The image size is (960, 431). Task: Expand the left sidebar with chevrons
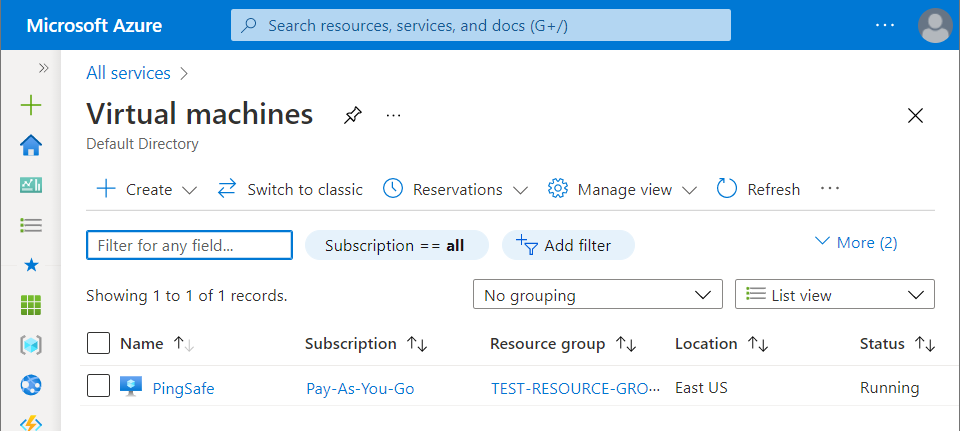43,68
